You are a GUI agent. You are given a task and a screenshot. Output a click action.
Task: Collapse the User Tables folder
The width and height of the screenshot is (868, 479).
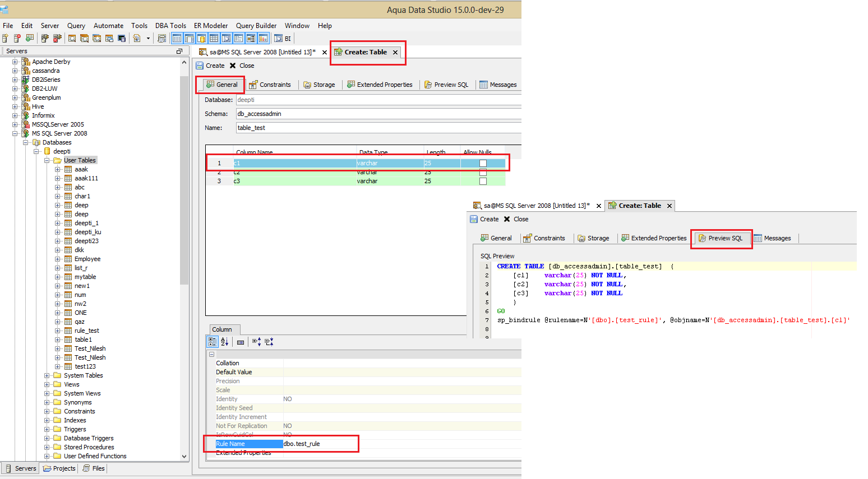[47, 160]
